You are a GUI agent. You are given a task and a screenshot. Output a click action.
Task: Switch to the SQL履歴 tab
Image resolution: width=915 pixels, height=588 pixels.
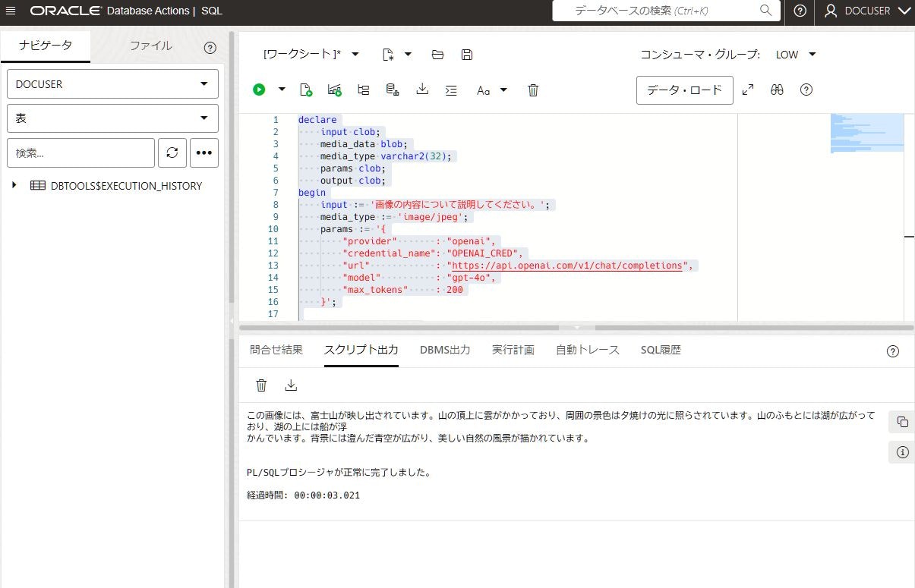pos(661,350)
